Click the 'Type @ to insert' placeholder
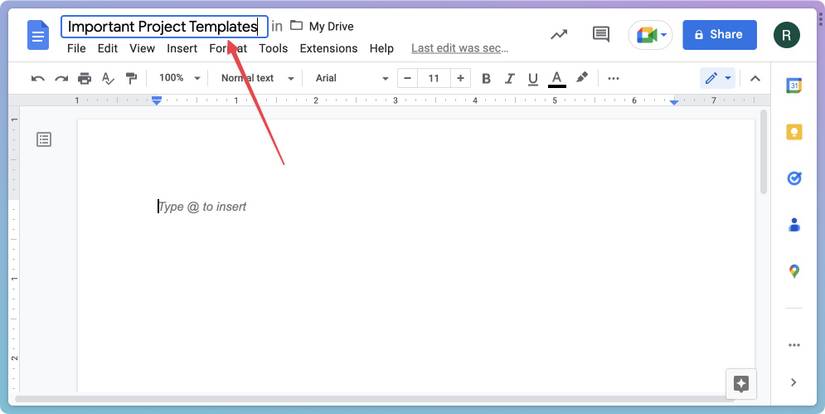Viewport: 825px width, 414px height. click(203, 207)
